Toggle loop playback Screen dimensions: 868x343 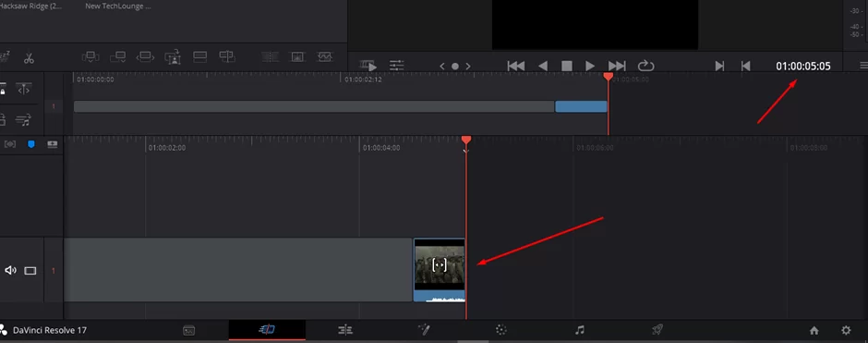click(x=645, y=66)
